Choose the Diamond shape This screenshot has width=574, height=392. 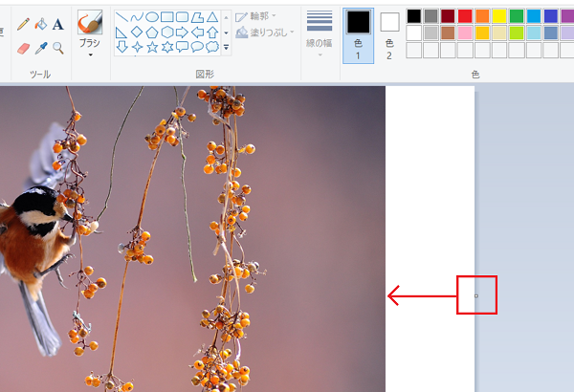[x=137, y=32]
